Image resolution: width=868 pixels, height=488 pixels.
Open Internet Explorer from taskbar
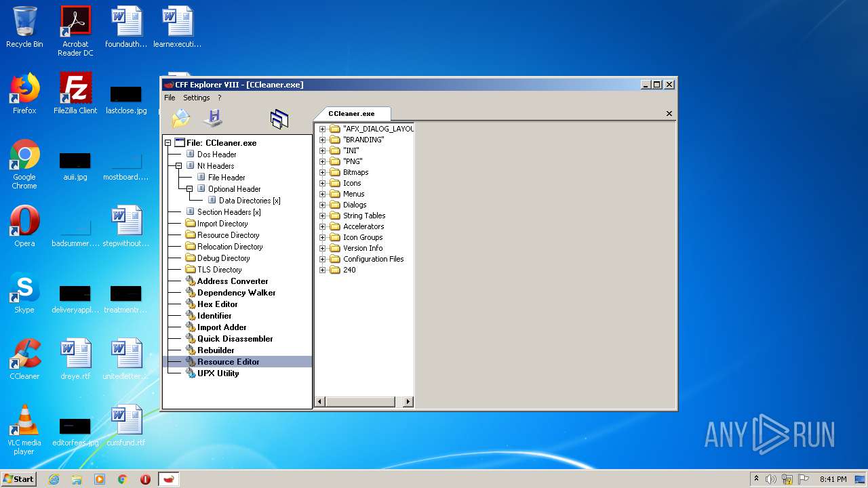pos(54,479)
